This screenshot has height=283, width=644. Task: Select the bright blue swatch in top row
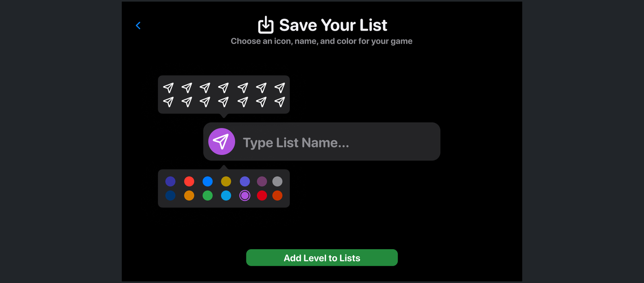pyautogui.click(x=208, y=182)
